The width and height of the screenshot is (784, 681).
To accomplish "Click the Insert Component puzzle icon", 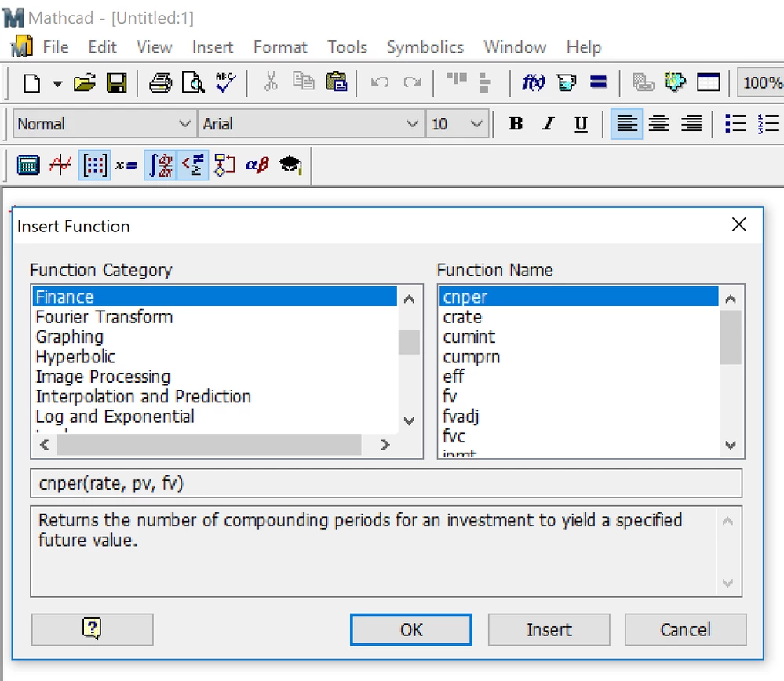I will pyautogui.click(x=675, y=82).
